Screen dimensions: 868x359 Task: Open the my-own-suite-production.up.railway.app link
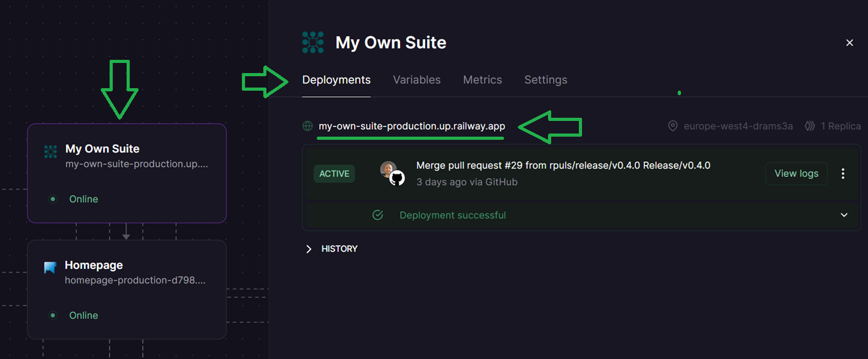coord(411,126)
